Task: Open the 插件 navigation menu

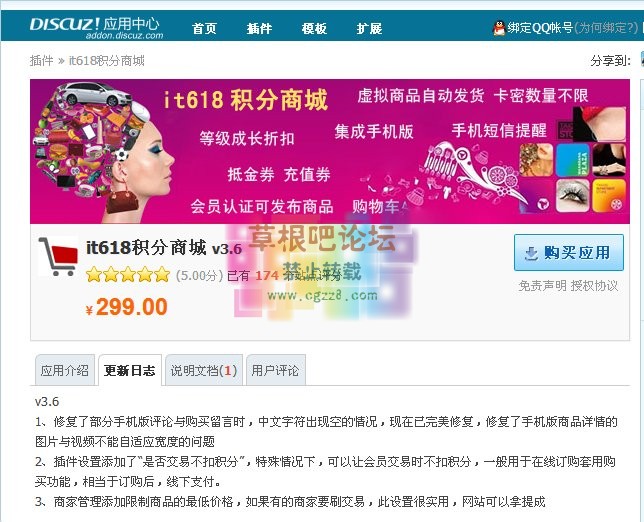Action: (x=259, y=28)
